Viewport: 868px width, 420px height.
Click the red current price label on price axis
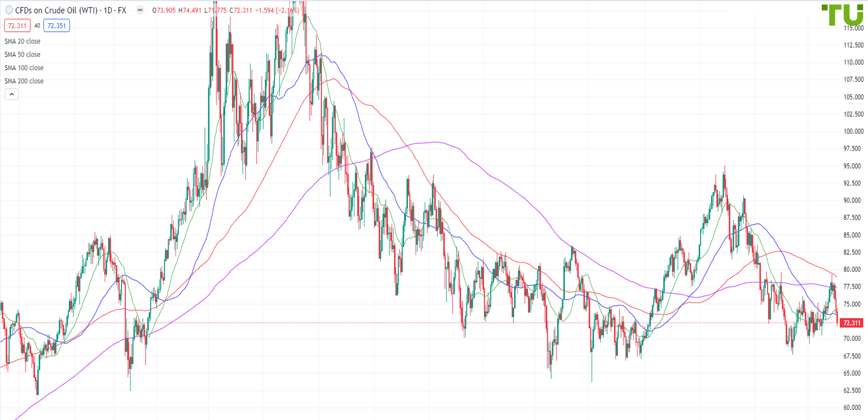(x=852, y=323)
